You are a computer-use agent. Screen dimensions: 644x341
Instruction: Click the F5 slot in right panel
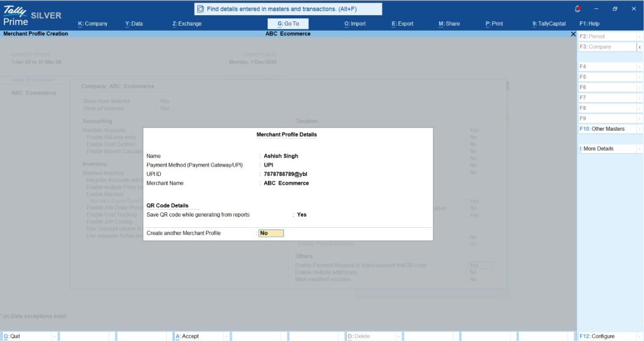click(608, 77)
